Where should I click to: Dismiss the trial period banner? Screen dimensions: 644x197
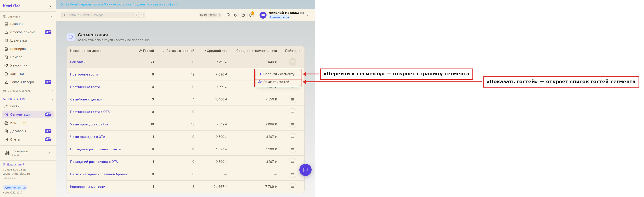pyautogui.click(x=310, y=5)
